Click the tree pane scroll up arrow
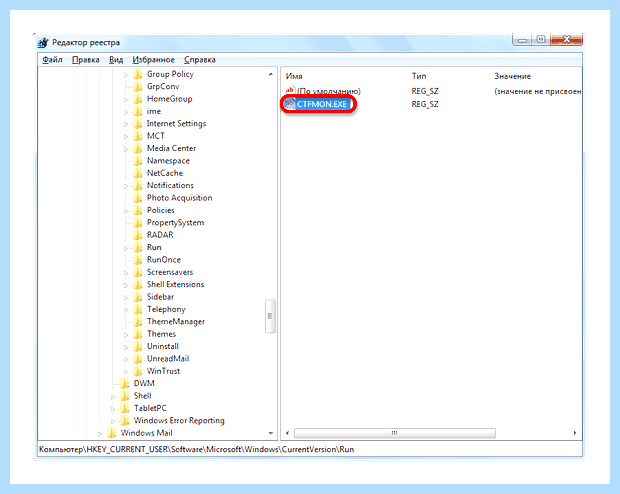 coord(271,74)
